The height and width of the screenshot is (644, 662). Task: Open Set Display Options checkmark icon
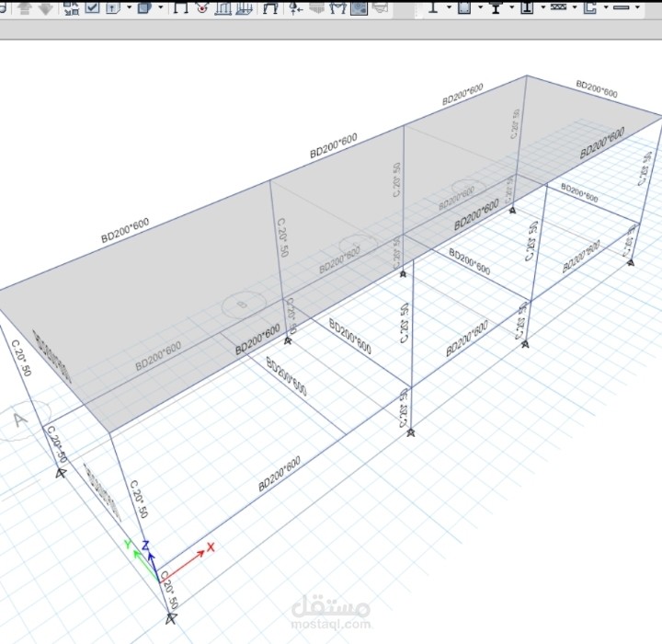click(x=93, y=7)
